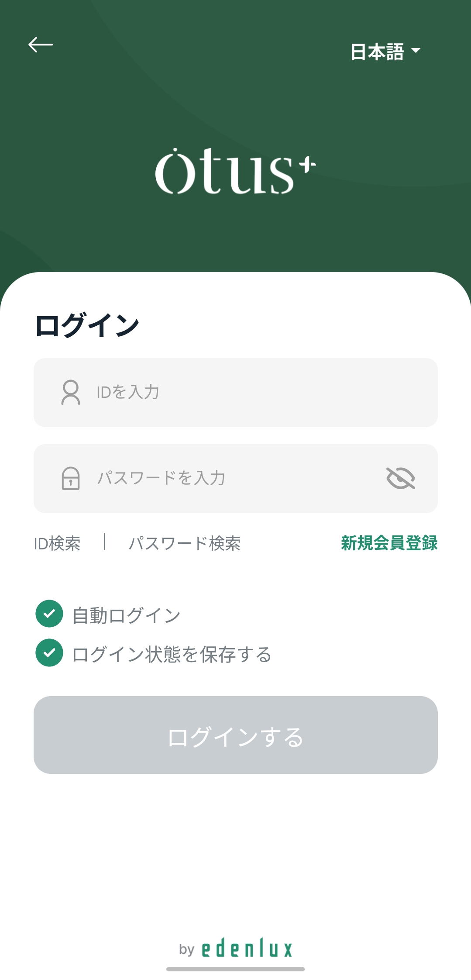Click the dropdown arrow next to 日本語
The height and width of the screenshot is (980, 471).
pyautogui.click(x=416, y=51)
